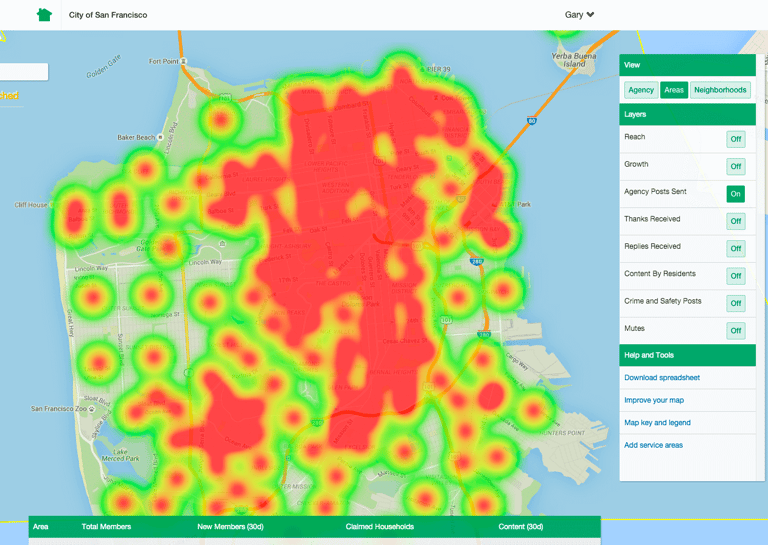
Task: Click the Pier 39 marker icon
Action: click(x=422, y=70)
